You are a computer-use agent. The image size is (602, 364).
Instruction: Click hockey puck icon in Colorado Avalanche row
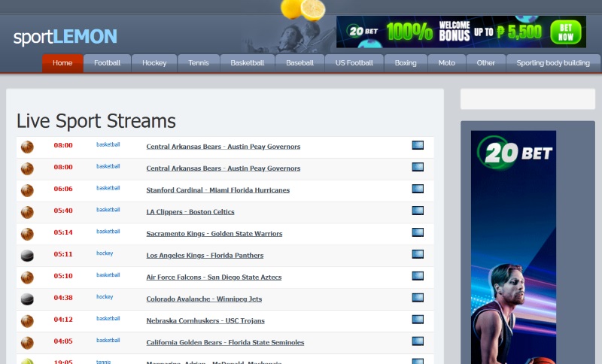27,299
